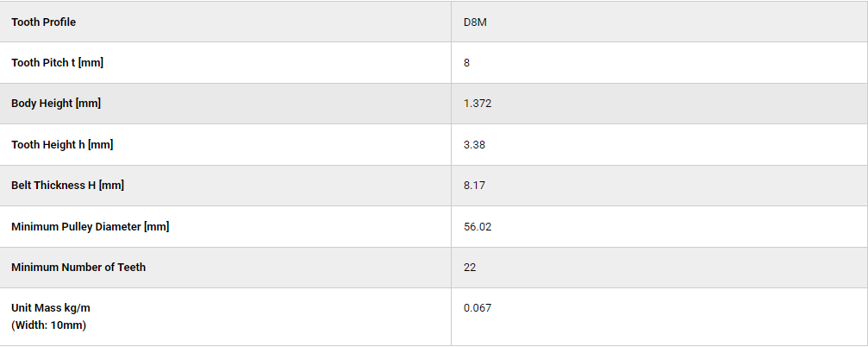Viewport: 868px width, 347px height.
Task: Click the Tooth Pitch t [mm] label
Action: click(57, 63)
